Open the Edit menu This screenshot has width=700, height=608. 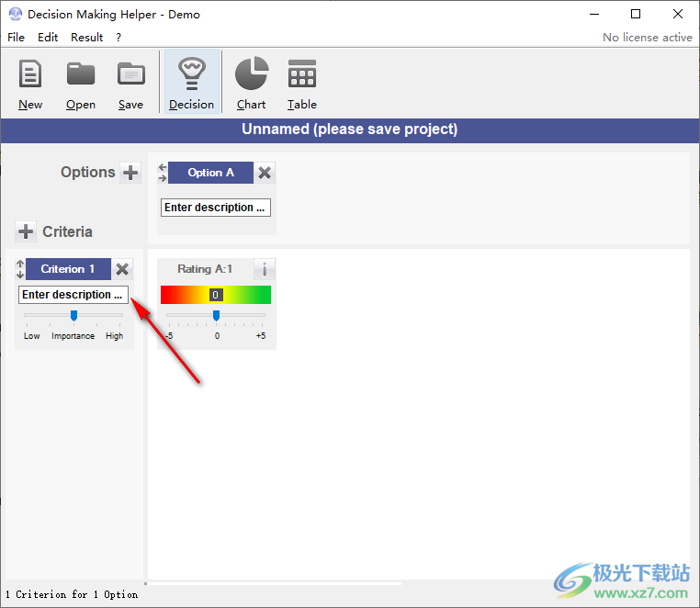pos(48,38)
